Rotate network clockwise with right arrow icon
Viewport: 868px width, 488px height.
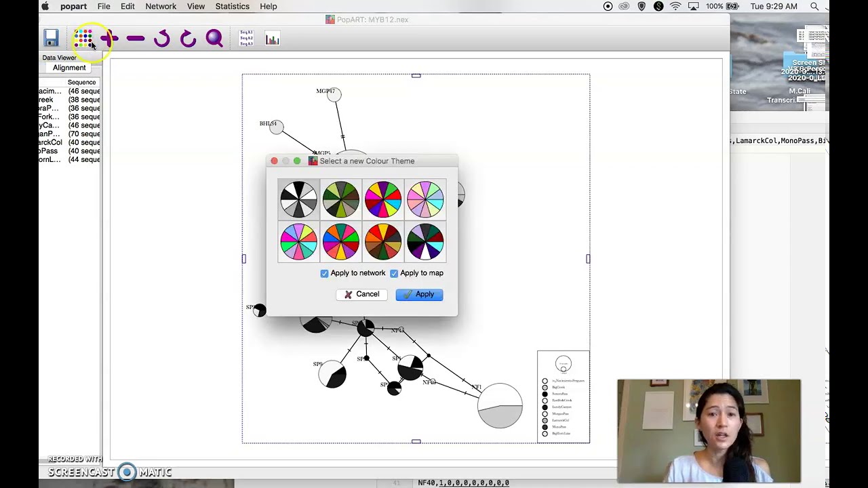(x=188, y=39)
